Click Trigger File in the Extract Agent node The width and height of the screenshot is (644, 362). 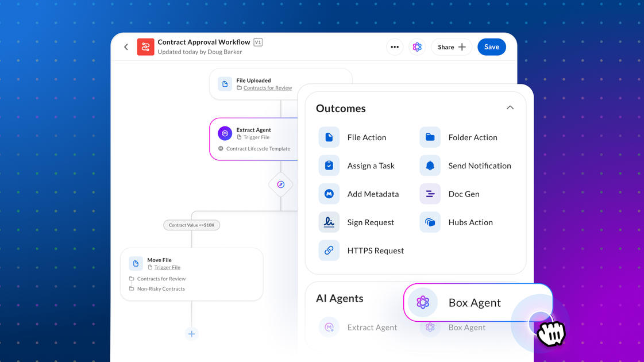point(256,137)
